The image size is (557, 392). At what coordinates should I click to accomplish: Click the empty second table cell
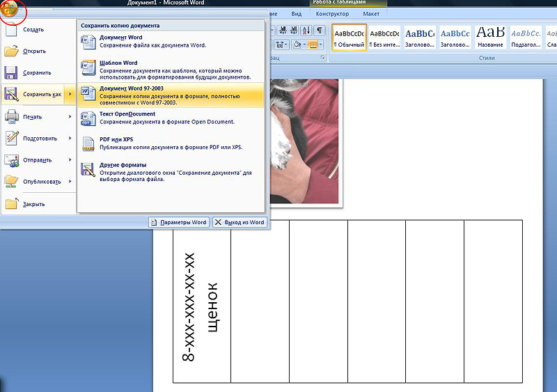click(x=260, y=301)
